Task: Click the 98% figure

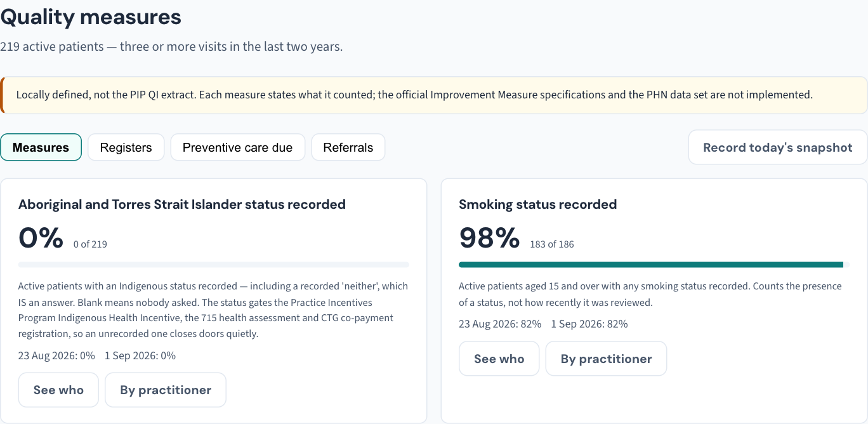Action: pyautogui.click(x=489, y=238)
